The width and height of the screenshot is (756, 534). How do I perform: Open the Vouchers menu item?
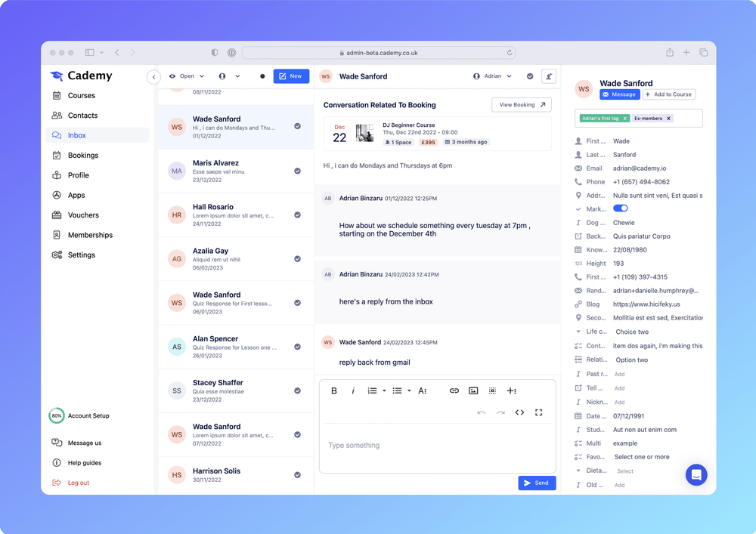(x=83, y=215)
